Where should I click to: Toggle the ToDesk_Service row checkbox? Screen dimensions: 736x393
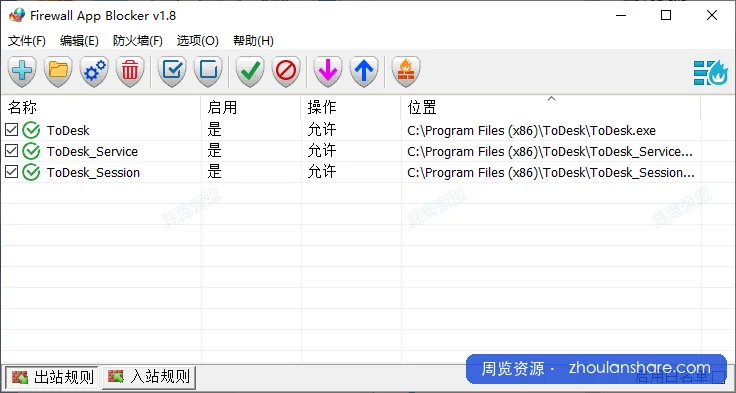[x=11, y=151]
